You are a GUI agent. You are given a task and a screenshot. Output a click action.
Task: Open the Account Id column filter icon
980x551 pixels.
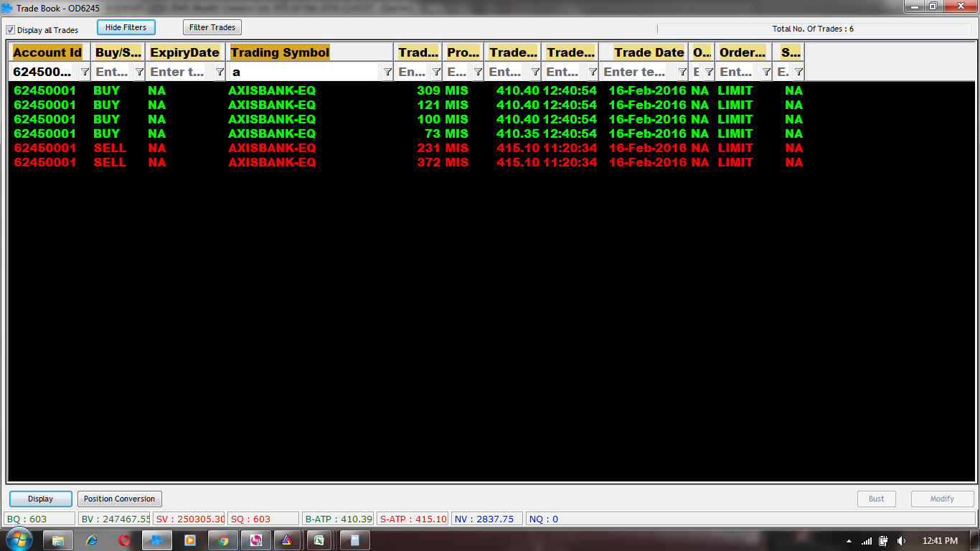point(85,72)
